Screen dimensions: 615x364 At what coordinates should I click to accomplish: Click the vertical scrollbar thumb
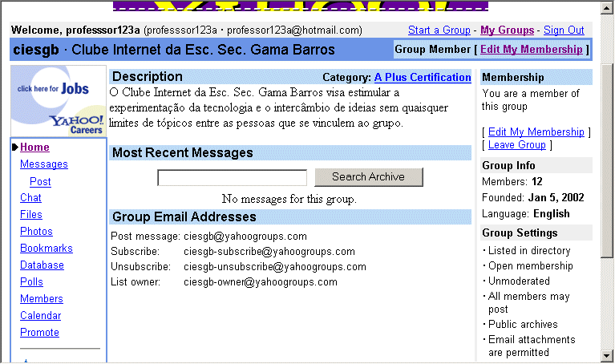click(607, 160)
